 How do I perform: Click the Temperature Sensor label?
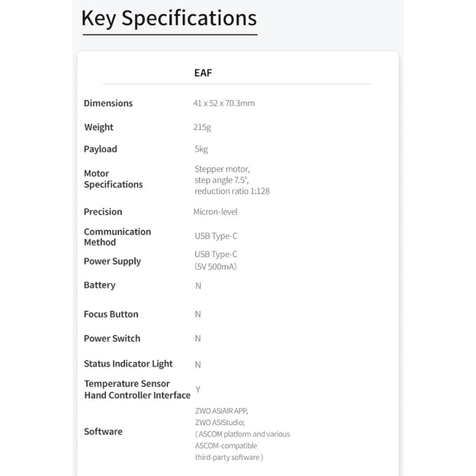coord(127,384)
